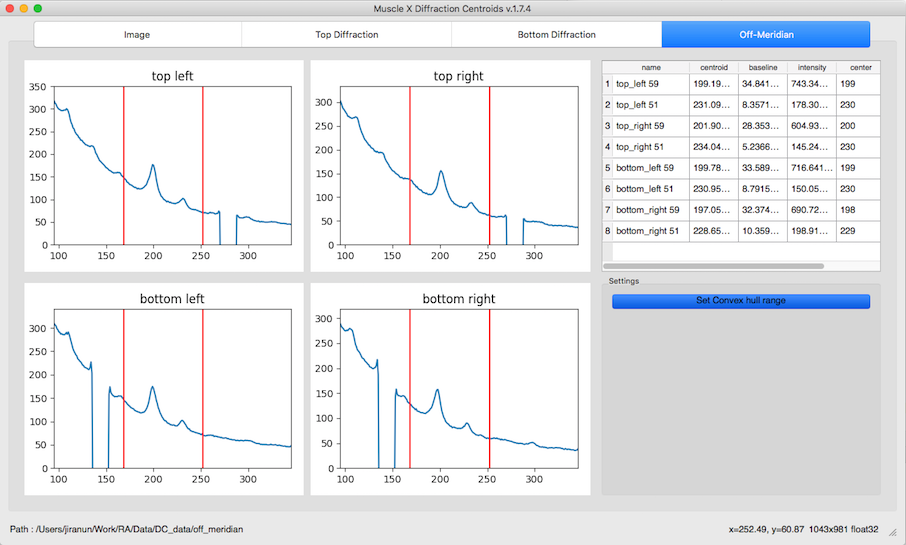The width and height of the screenshot is (906, 545).
Task: Click the centroid column header
Action: coord(714,68)
